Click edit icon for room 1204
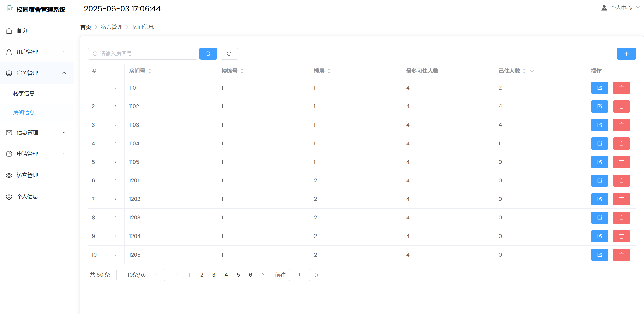This screenshot has height=314, width=644. point(599,236)
